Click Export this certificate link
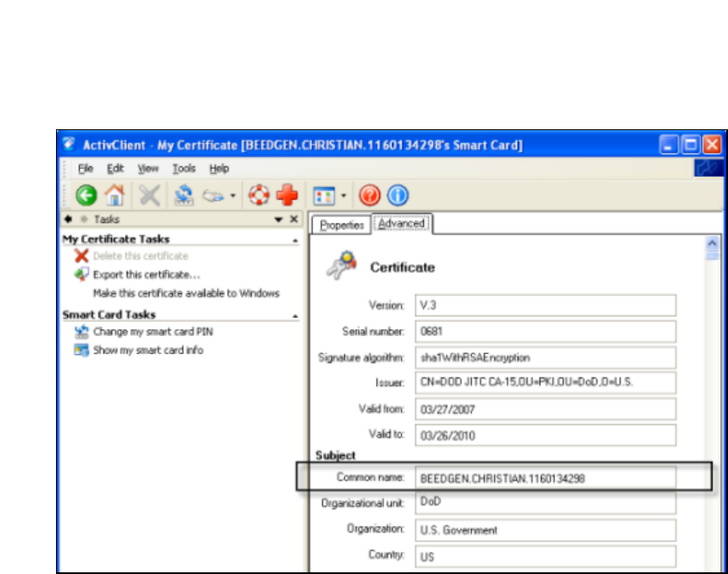The image size is (728, 574). coord(146,274)
